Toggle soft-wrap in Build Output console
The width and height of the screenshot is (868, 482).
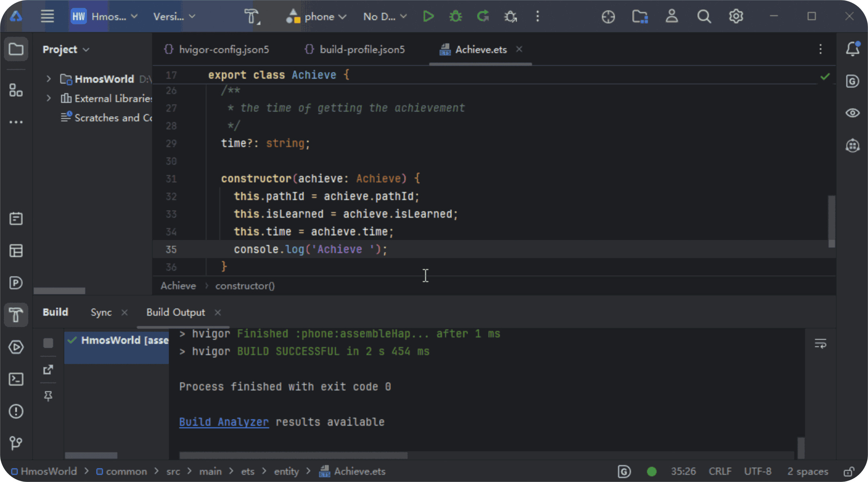(820, 344)
